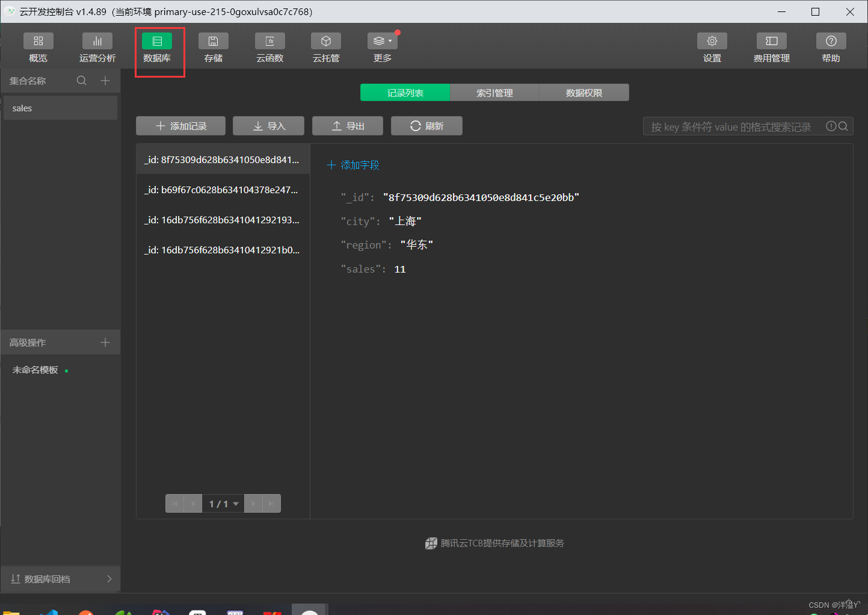Open the 数据库 database section

click(x=157, y=48)
